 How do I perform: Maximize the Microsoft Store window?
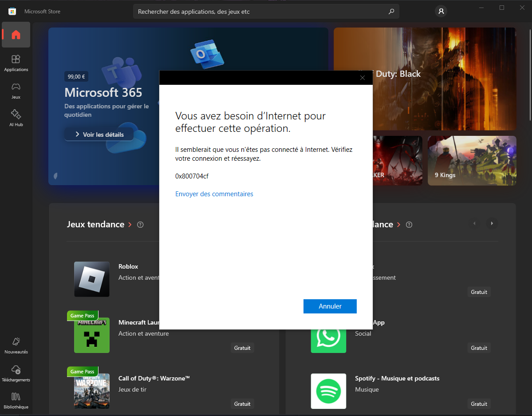[502, 8]
